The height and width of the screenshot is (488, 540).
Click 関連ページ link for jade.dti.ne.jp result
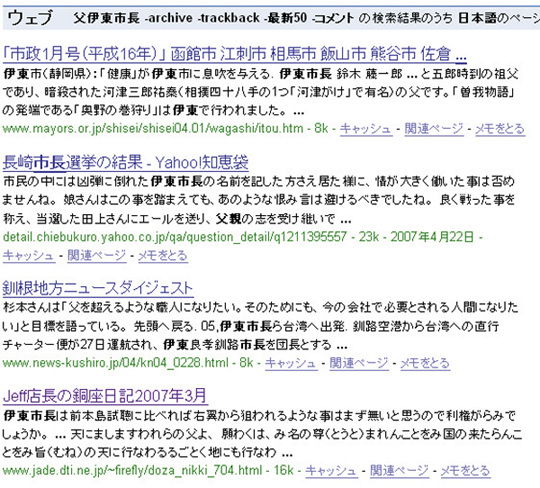399,470
